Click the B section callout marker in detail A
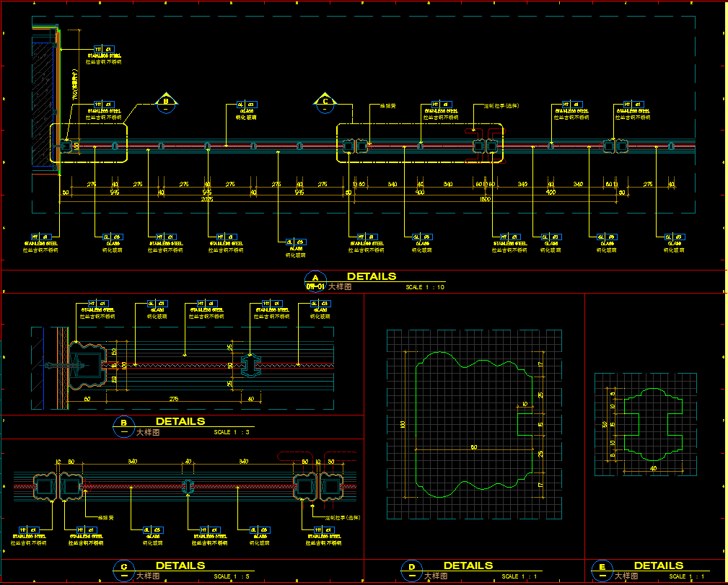Screen dimensions: 728x585 pyautogui.click(x=166, y=103)
